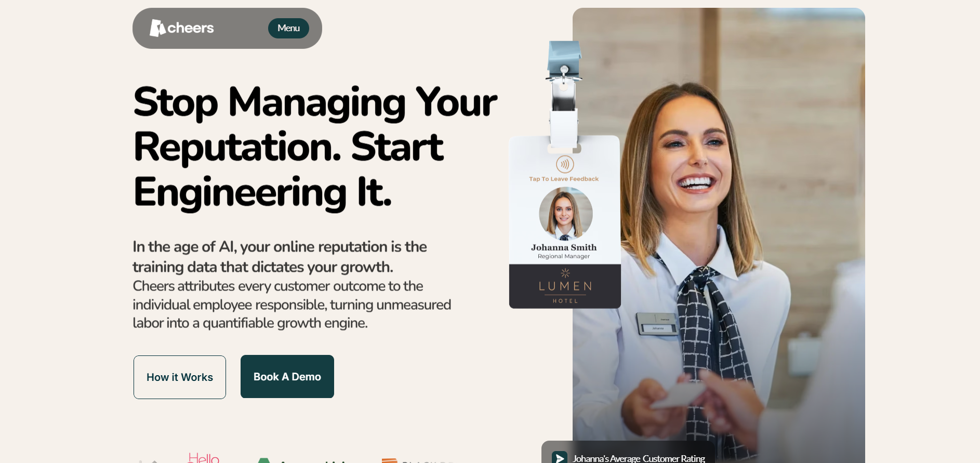Click the grey partner logo at far left
This screenshot has height=463, width=980.
pos(148,461)
